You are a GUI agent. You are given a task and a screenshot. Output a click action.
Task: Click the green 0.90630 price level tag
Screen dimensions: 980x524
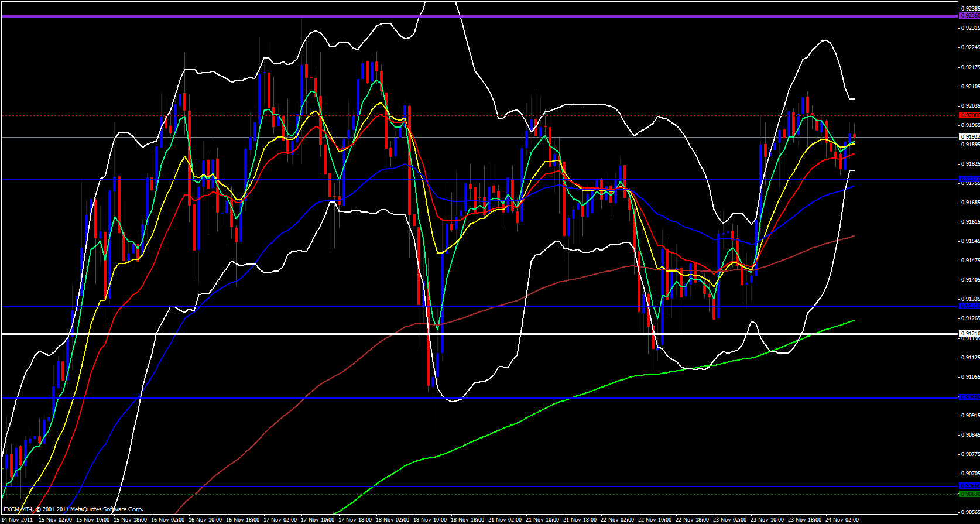[x=969, y=494]
